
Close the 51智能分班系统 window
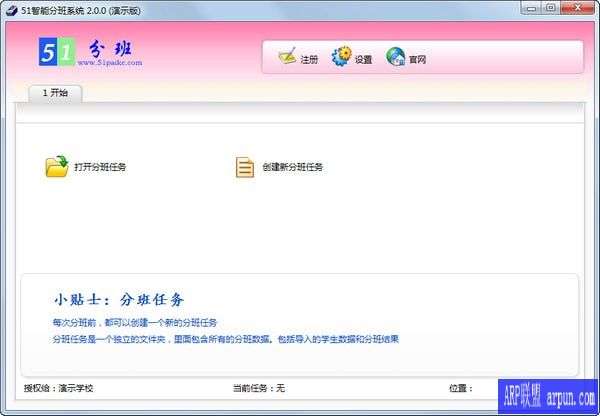point(578,8)
